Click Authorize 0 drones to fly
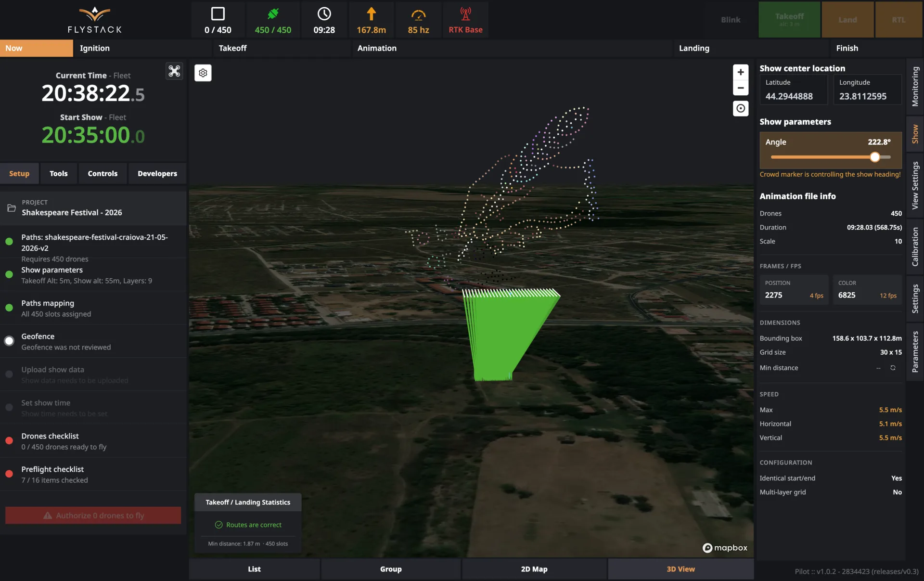924x581 pixels. click(93, 516)
